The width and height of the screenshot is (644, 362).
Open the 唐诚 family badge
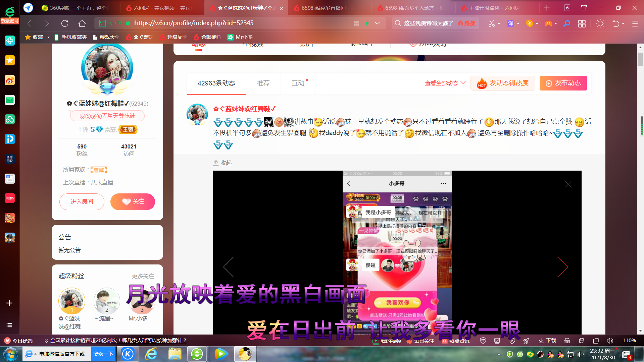click(x=99, y=170)
